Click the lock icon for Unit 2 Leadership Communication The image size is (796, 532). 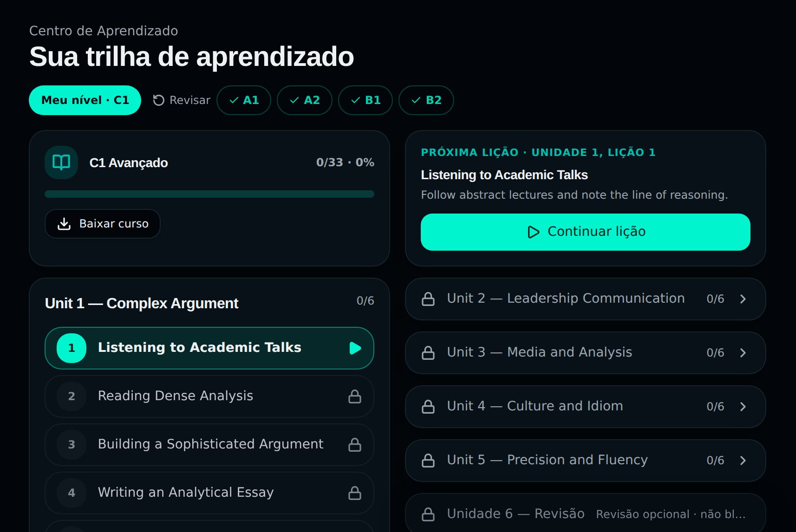(428, 299)
